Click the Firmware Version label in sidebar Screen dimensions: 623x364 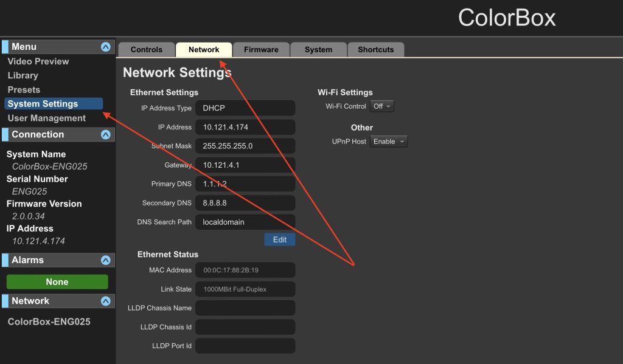click(44, 204)
